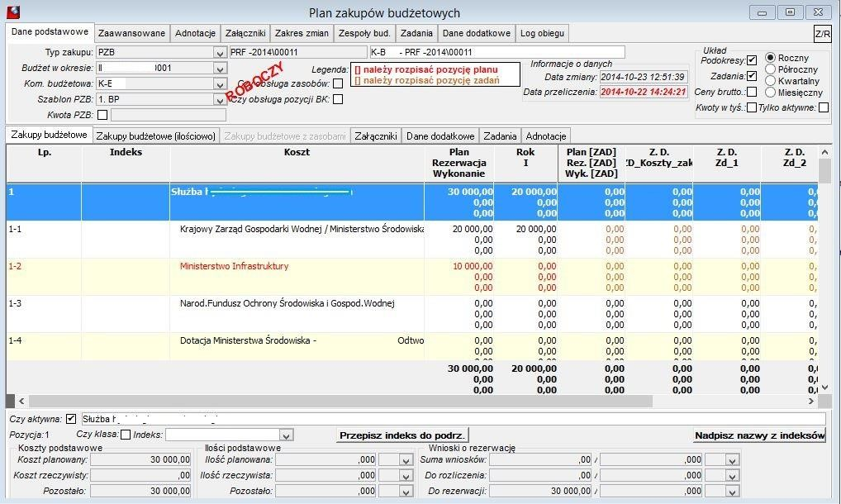The width and height of the screenshot is (841, 504).
Task: Click horizontal scrollbar right arrow
Action: pyautogui.click(x=811, y=401)
